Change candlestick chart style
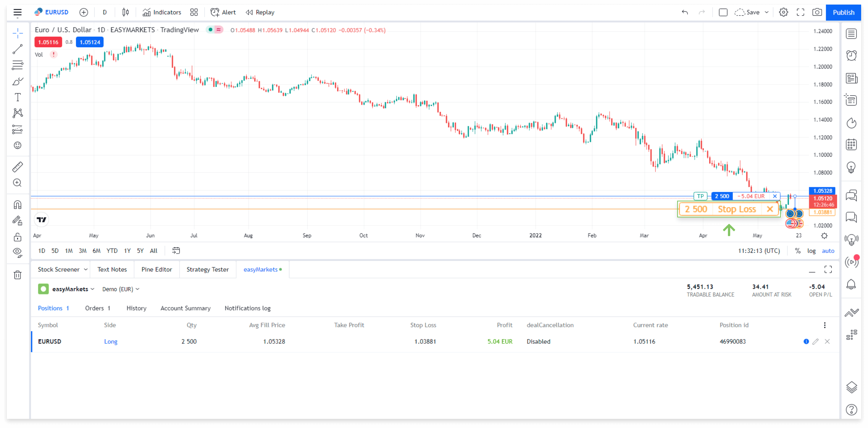Screen dimensions: 868x428 126,13
